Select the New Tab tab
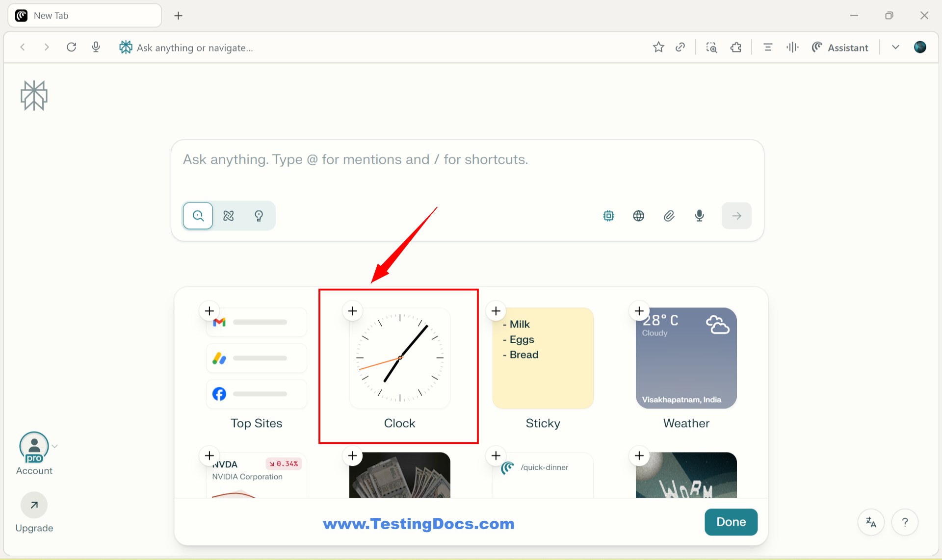 [84, 16]
